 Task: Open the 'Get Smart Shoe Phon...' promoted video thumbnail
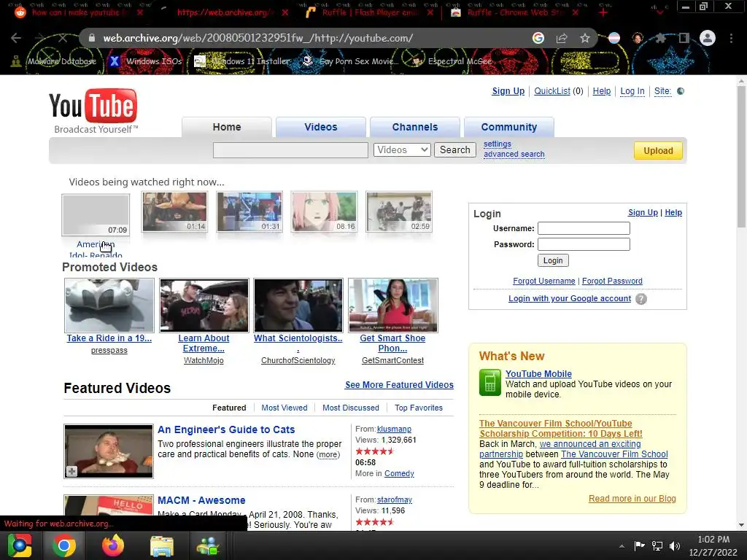pos(392,306)
